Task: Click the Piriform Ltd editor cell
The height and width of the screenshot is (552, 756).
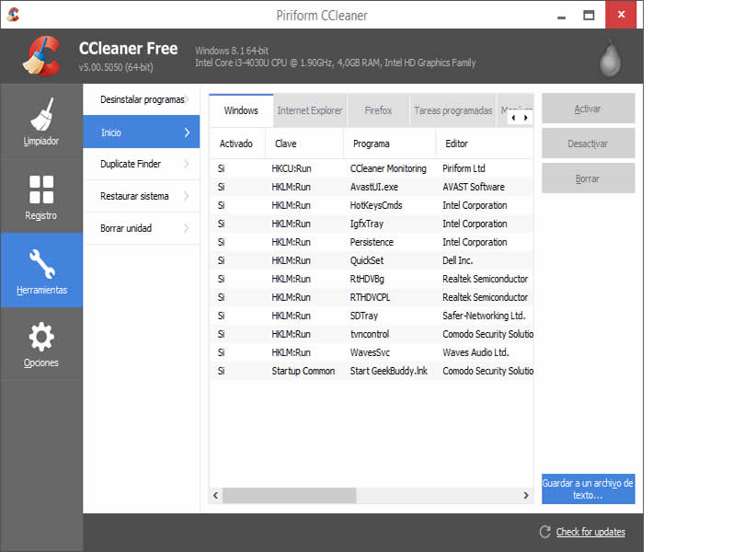Action: pos(464,168)
